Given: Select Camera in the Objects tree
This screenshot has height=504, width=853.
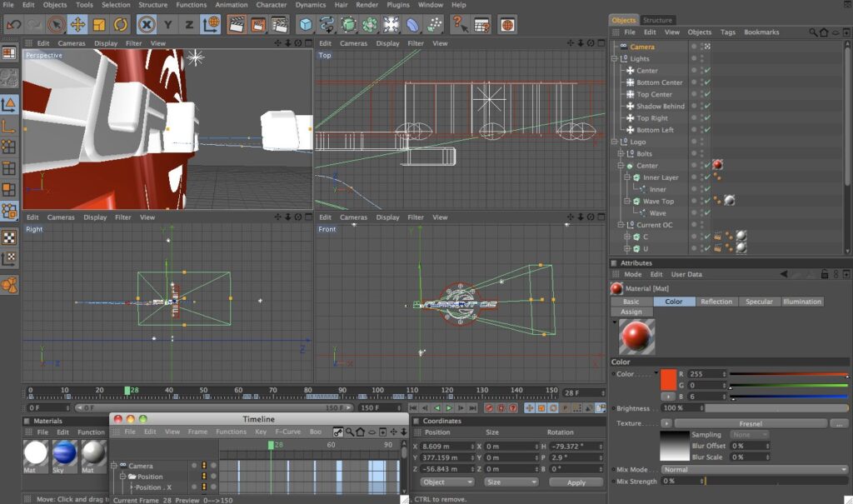Looking at the screenshot, I should [642, 47].
